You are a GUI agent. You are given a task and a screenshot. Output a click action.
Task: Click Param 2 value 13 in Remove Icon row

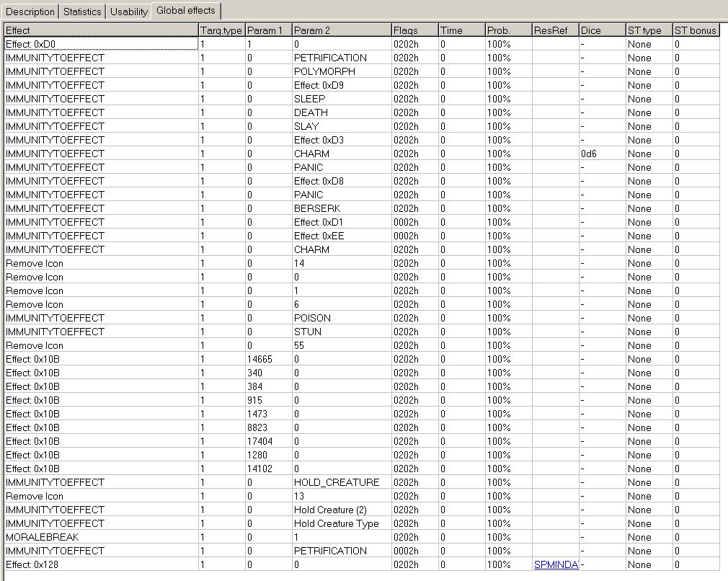click(342, 496)
